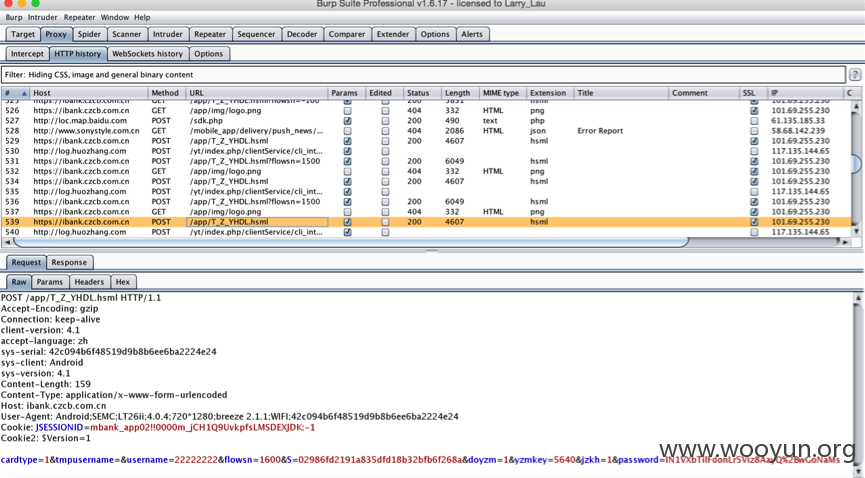The image size is (865, 478).
Task: Switch to the Sequencer tab
Action: pyautogui.click(x=256, y=34)
